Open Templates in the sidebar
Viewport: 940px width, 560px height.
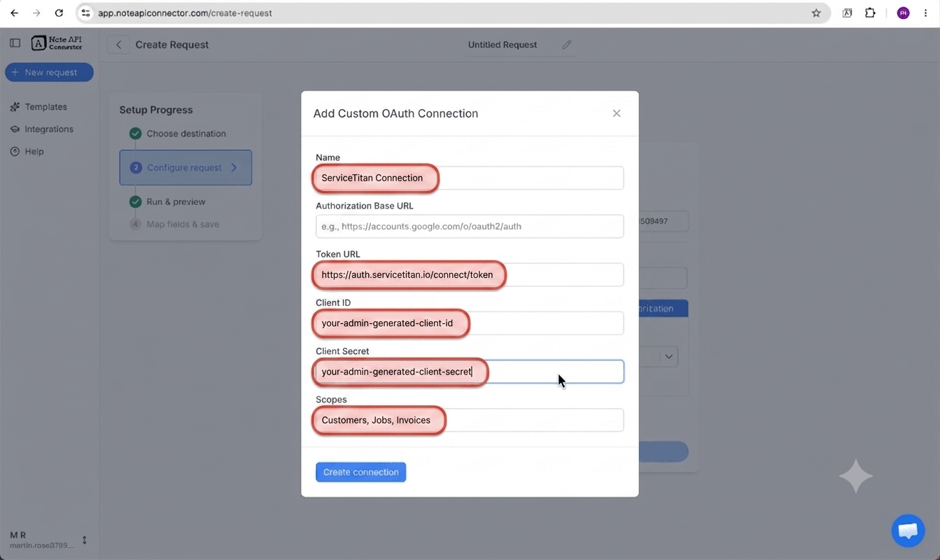(45, 107)
